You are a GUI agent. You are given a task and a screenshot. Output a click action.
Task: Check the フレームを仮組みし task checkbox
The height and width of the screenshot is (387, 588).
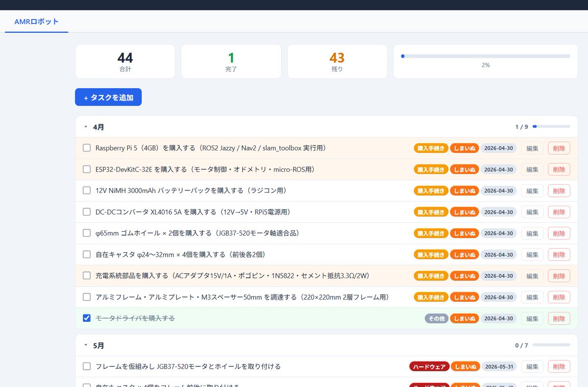tap(87, 366)
